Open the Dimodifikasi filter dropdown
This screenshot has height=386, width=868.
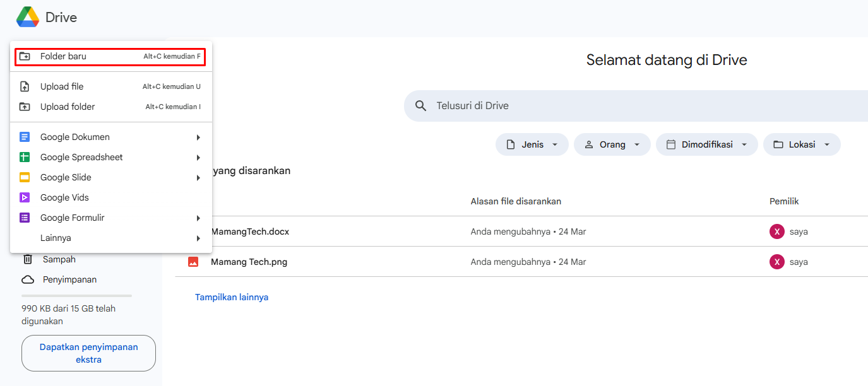click(x=707, y=144)
